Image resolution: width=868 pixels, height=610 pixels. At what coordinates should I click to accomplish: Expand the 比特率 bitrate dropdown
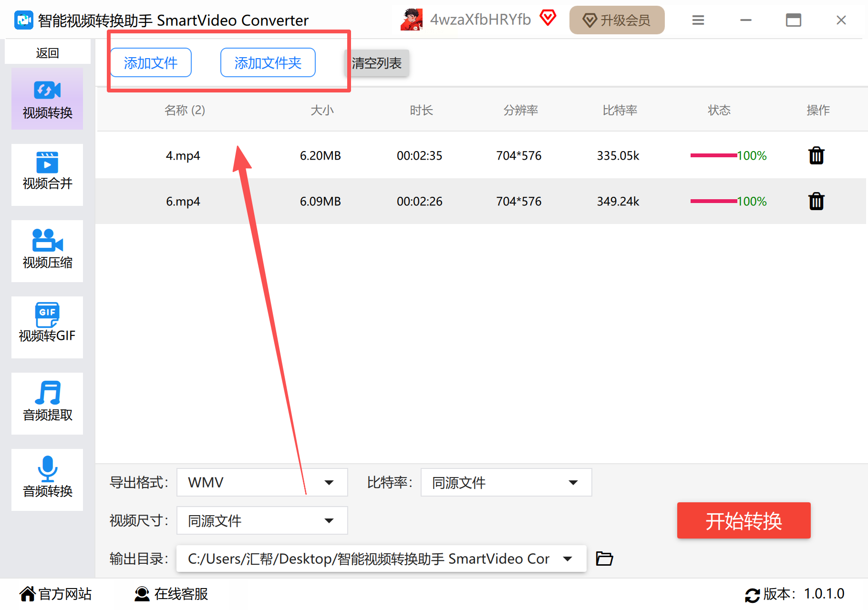[x=506, y=482]
